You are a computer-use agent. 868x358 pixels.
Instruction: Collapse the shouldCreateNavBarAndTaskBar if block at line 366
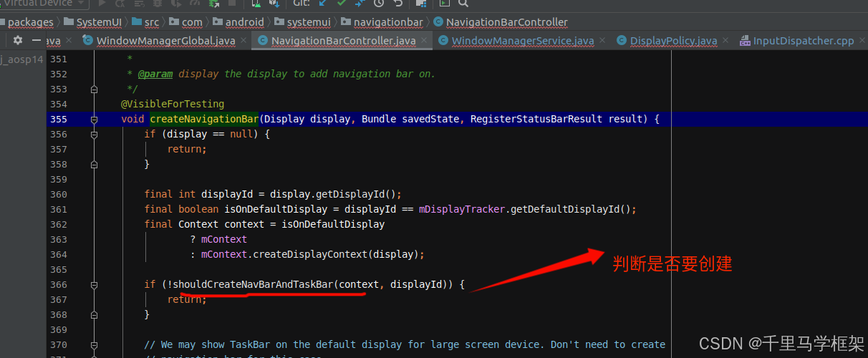tap(94, 285)
